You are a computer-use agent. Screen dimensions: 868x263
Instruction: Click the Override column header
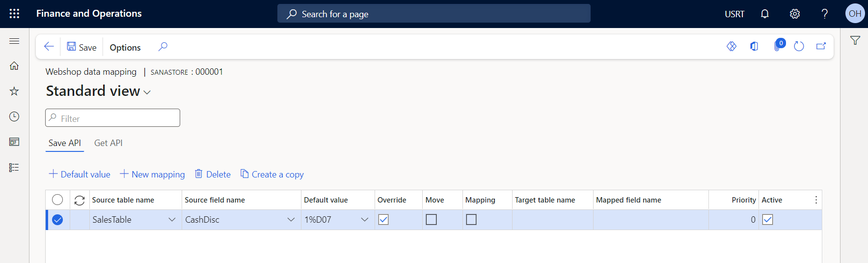[x=392, y=200]
